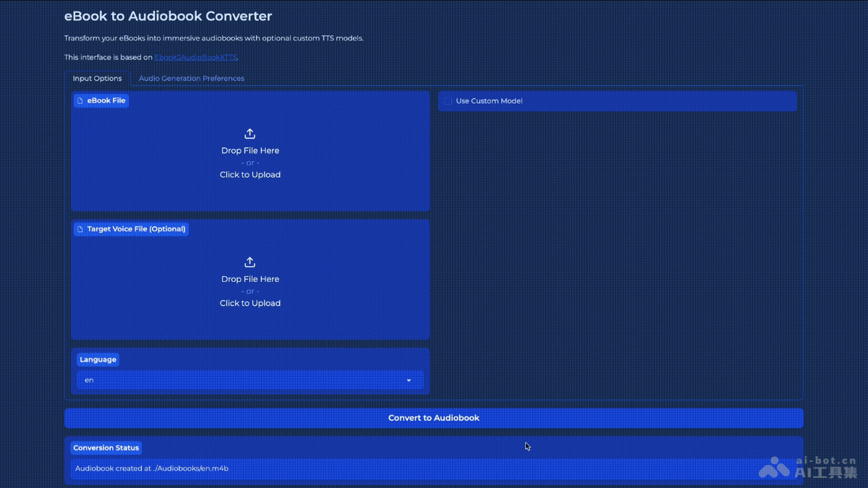The image size is (868, 488).
Task: Click the upload arrow icon in eBook File
Action: (250, 134)
